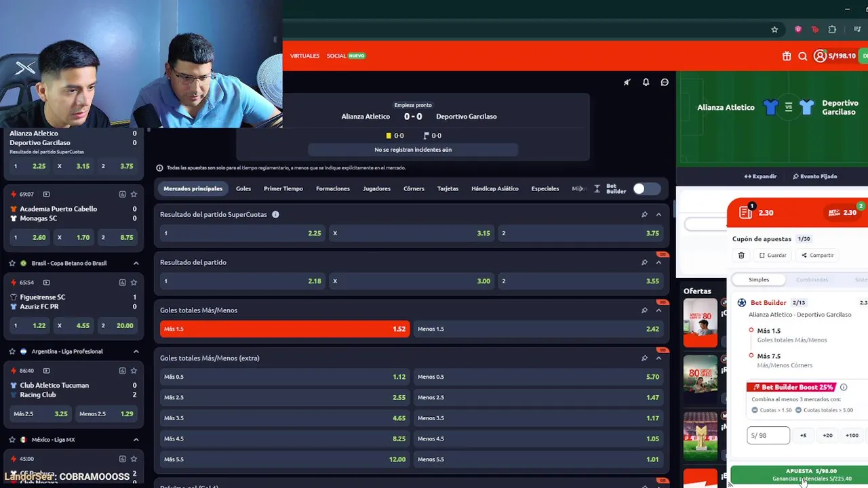This screenshot has height=488, width=868.
Task: Collapse Resultado del partido section
Action: tap(658, 262)
